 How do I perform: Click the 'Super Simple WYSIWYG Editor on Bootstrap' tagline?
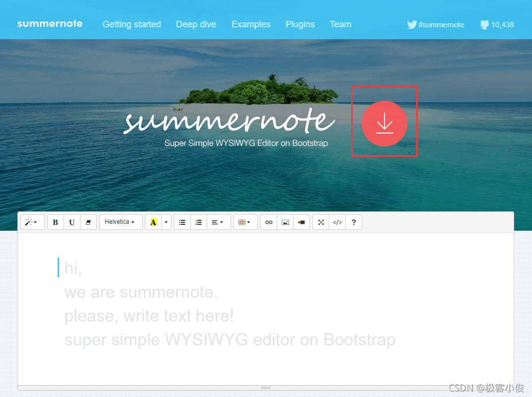pos(246,143)
